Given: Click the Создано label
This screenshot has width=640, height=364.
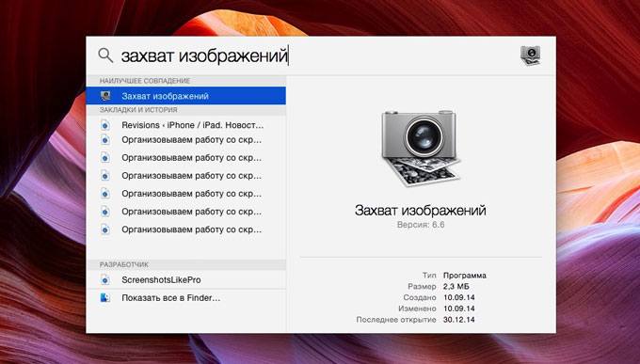Looking at the screenshot, I should coord(420,297).
